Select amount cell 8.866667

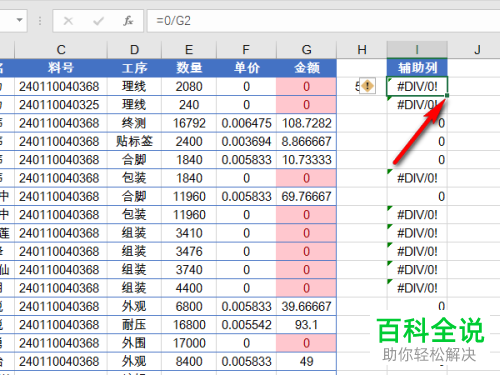306,141
